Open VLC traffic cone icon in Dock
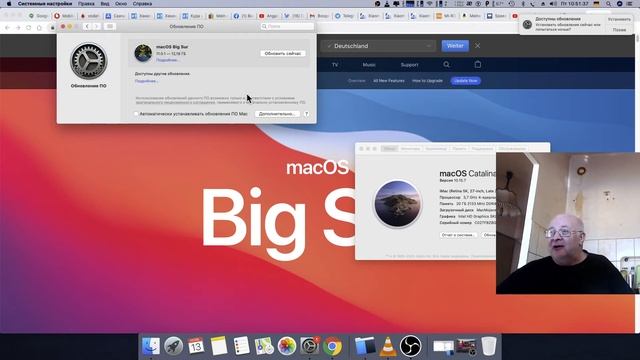640x360 pixels. tap(387, 346)
